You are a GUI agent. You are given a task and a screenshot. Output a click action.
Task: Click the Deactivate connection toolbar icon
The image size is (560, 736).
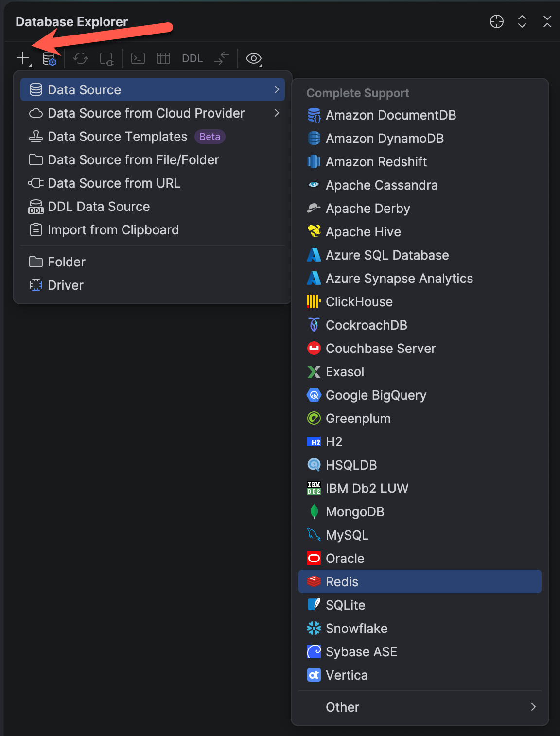coord(106,59)
